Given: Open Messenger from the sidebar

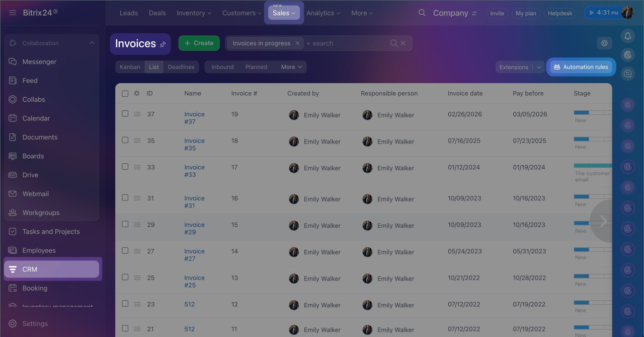Looking at the screenshot, I should pyautogui.click(x=39, y=62).
